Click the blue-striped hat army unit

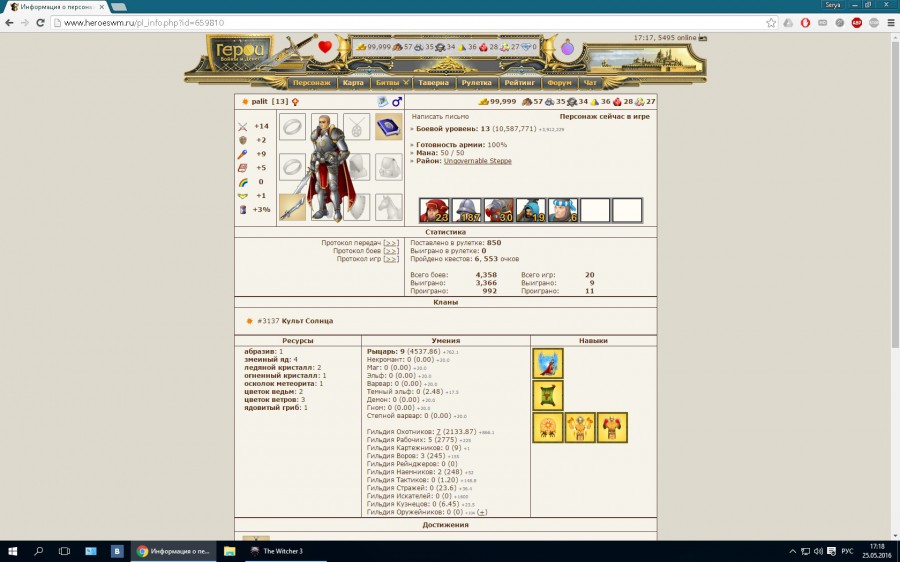[562, 210]
